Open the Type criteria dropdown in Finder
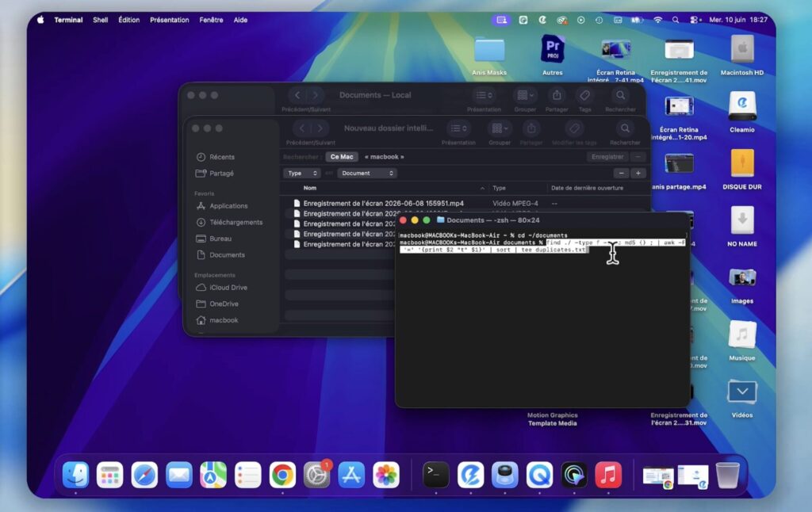Screen dimensions: 812x512 click(x=302, y=173)
